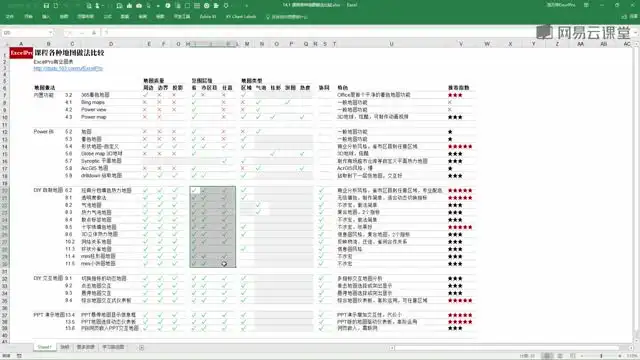Click the five-star rating in the 形状地图 row
This screenshot has height=360, width=640.
coord(460,147)
